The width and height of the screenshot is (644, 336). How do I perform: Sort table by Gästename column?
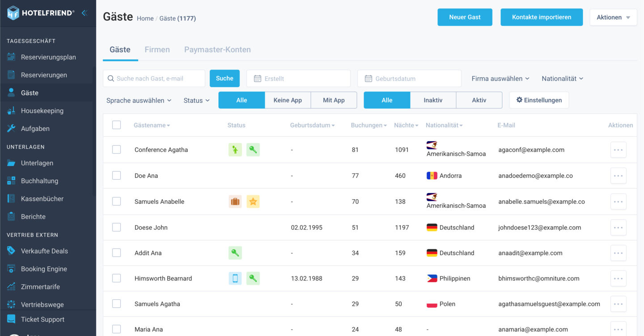coord(152,126)
